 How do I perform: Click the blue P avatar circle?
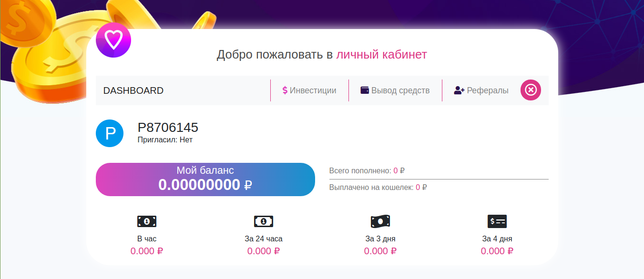tap(110, 133)
